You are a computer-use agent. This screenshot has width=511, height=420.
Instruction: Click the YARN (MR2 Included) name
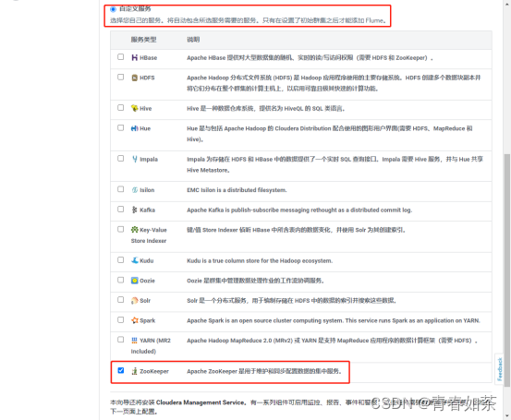pyautogui.click(x=151, y=346)
